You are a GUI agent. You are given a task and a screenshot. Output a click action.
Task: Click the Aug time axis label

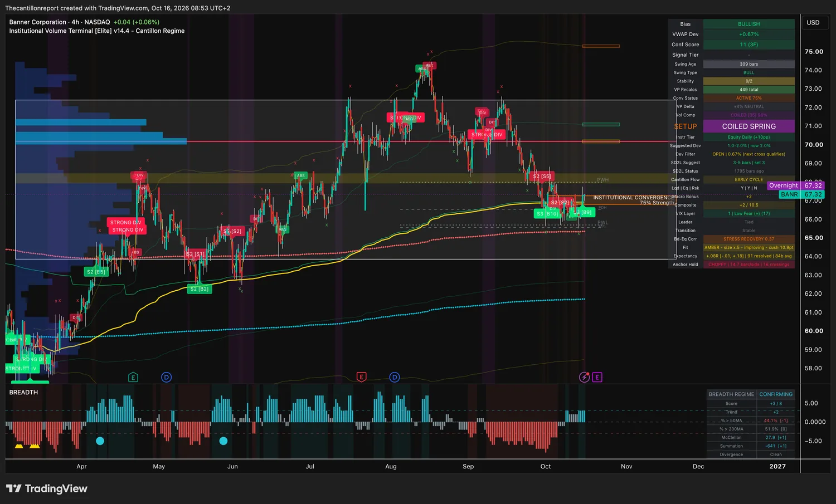391,467
